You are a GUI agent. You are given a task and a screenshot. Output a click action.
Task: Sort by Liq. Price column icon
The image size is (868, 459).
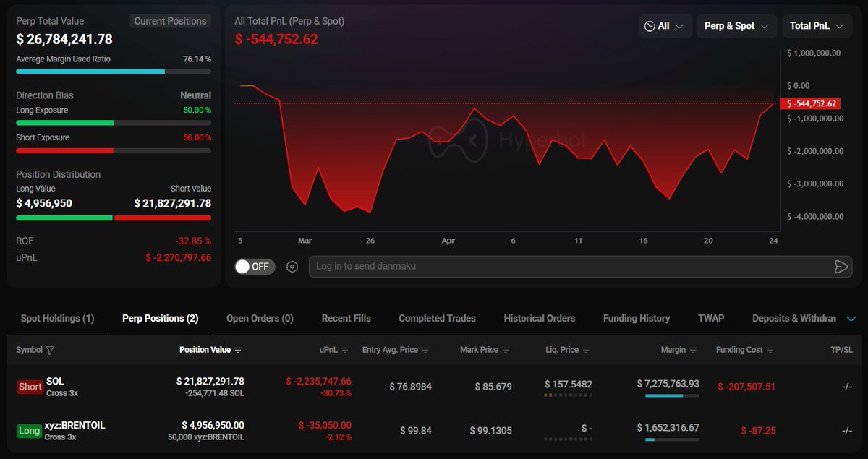click(586, 350)
